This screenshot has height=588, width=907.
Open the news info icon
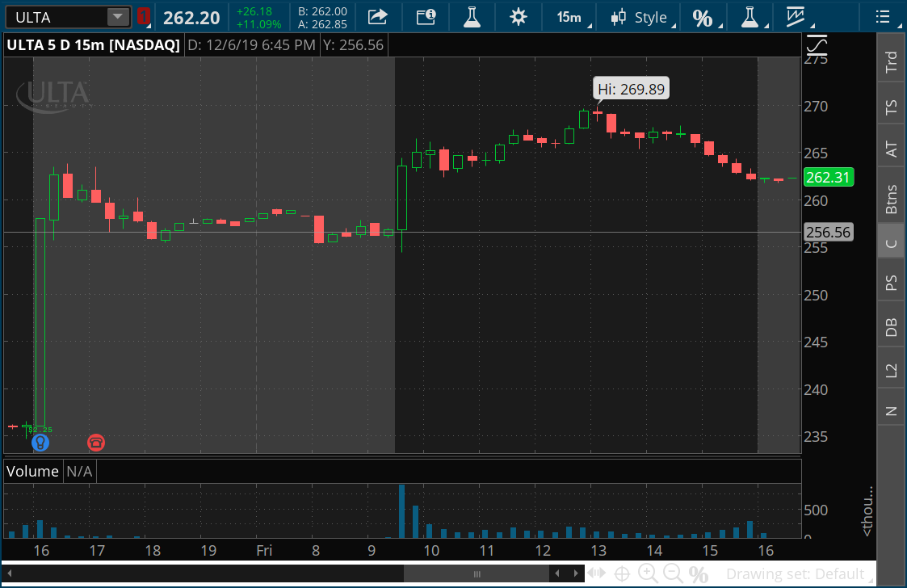click(x=426, y=17)
